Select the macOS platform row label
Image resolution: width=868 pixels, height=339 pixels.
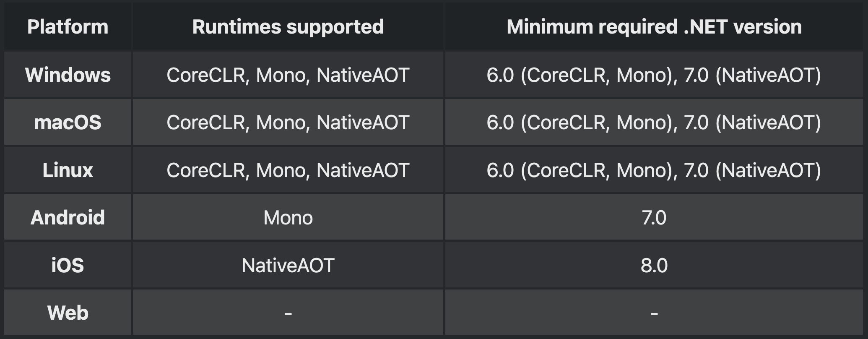pyautogui.click(x=68, y=123)
